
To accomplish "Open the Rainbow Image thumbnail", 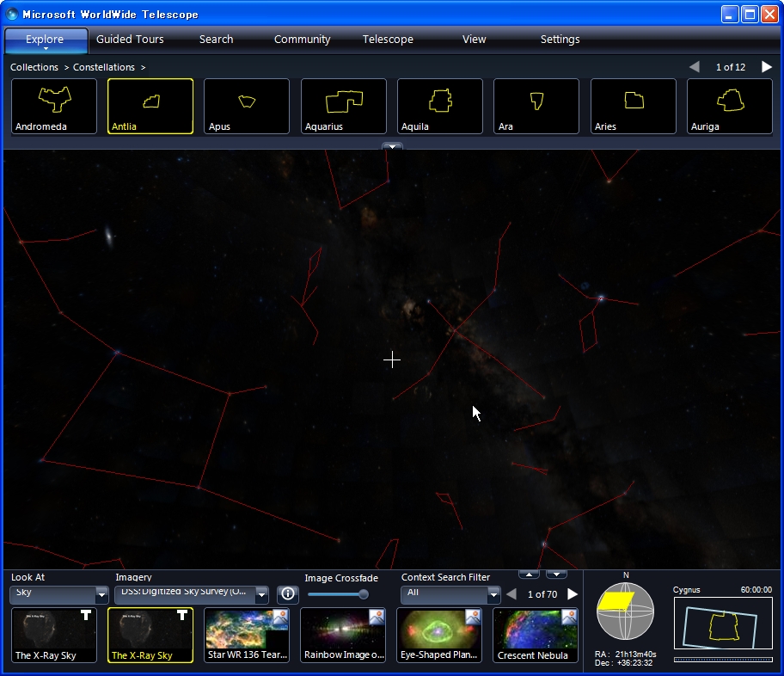I will (x=344, y=635).
